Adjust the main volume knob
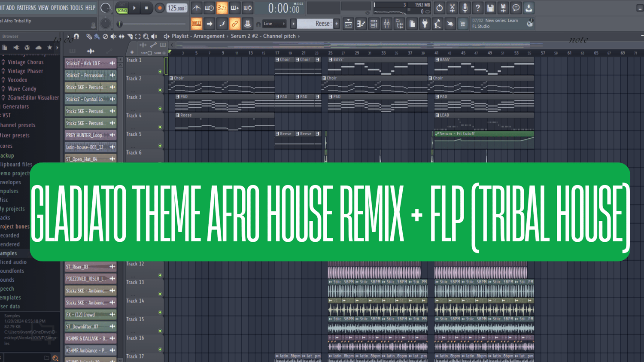Image resolution: width=644 pixels, height=362 pixels. pyautogui.click(x=105, y=8)
